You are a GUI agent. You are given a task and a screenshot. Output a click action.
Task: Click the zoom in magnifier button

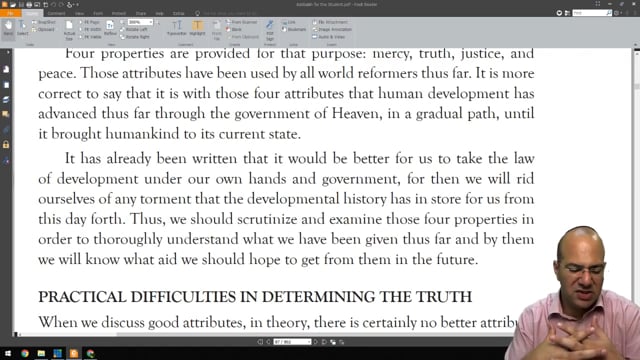click(158, 22)
